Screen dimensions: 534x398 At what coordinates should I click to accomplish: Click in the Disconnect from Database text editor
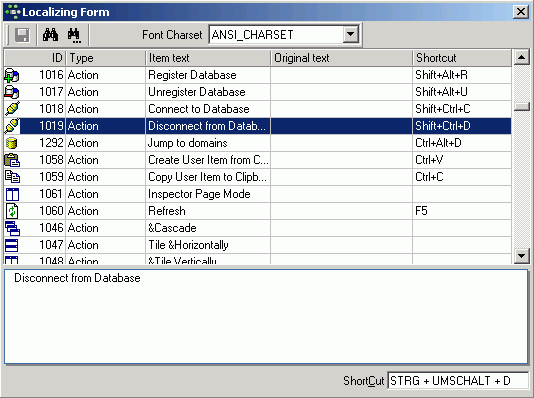266,317
